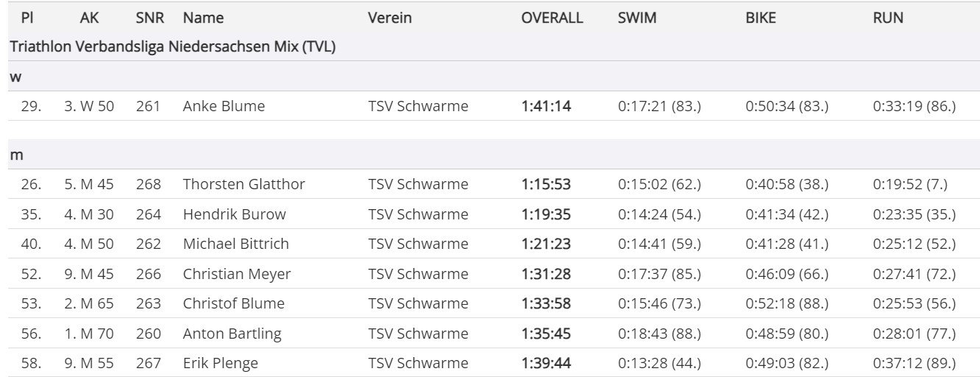Select the Hendrik Burow name
Viewport: 980px width, 377px height.
point(234,214)
